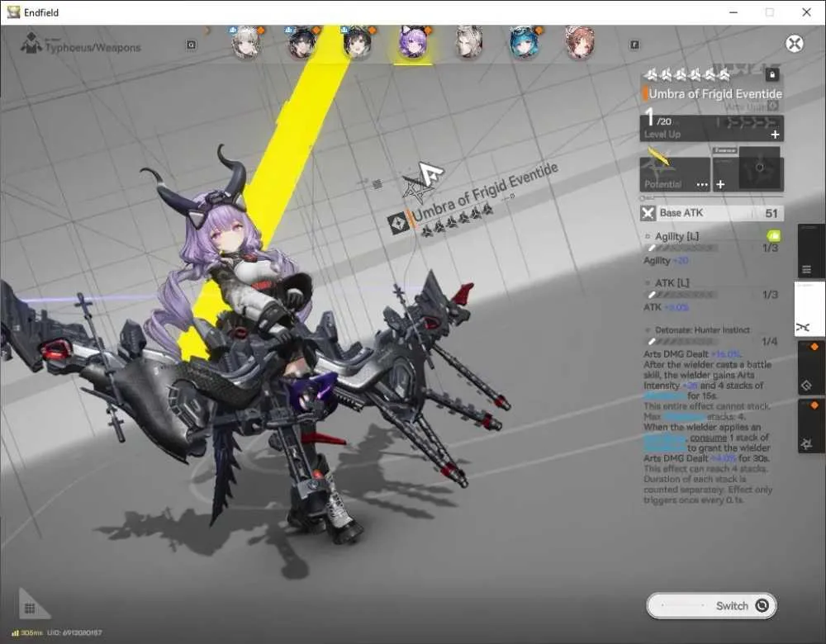Screen dimensions: 826x644
Task: Open the bottom side tab with orange marker
Action: point(811,426)
